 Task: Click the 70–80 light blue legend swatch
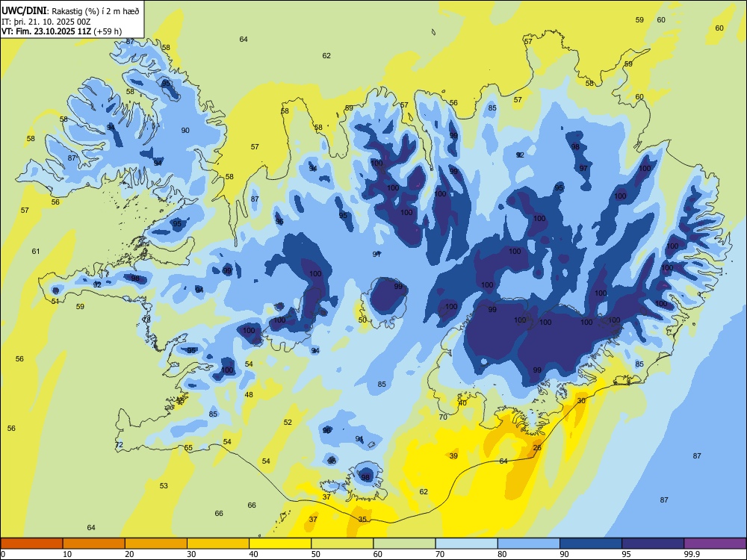(x=466, y=544)
